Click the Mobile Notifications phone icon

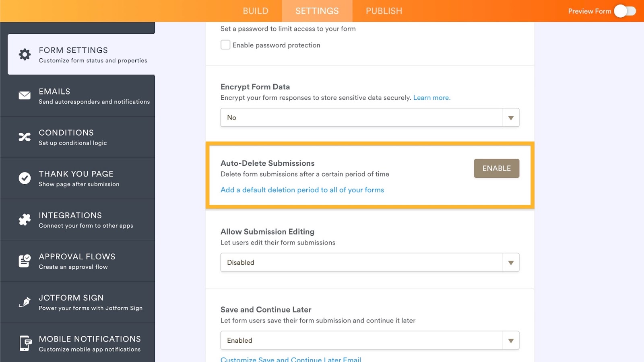pos(25,343)
